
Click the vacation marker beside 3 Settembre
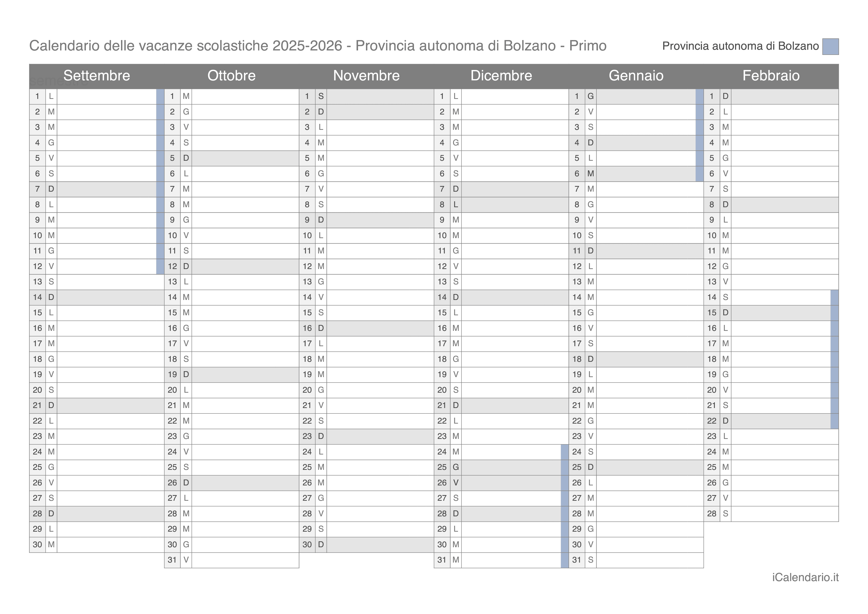[x=160, y=127]
